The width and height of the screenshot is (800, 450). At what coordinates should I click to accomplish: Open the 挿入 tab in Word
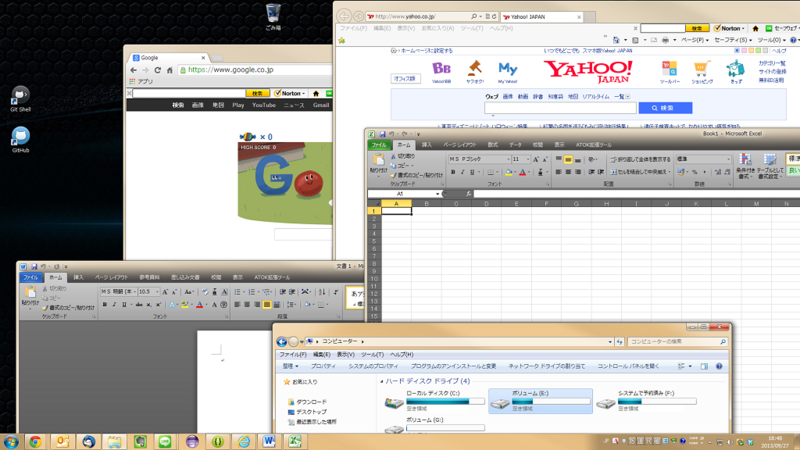(x=78, y=278)
